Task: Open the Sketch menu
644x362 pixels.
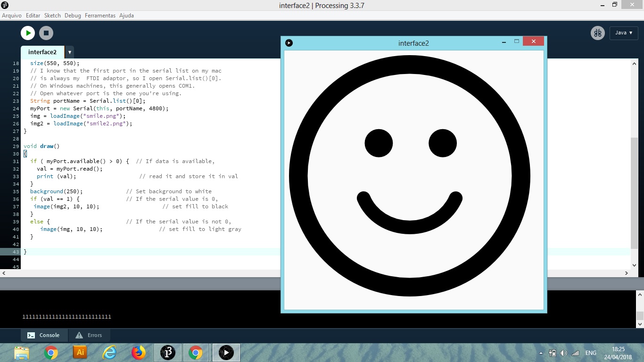Action: tap(52, 16)
